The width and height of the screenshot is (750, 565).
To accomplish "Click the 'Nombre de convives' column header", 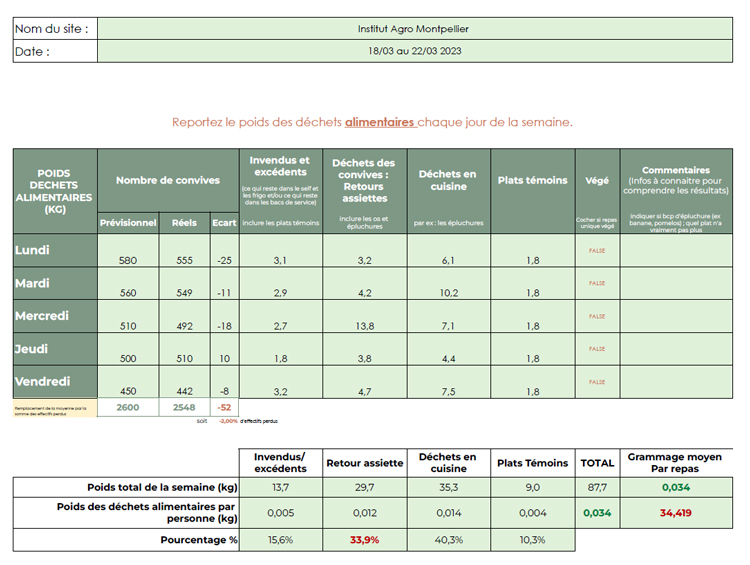I will pos(168,180).
